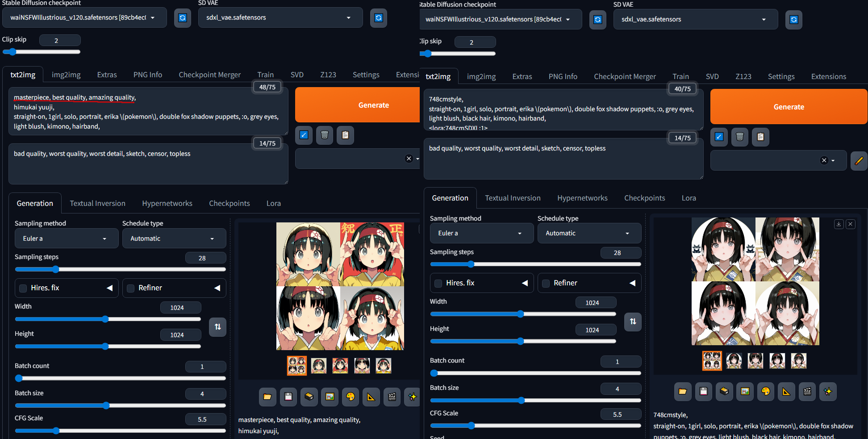Open Stable Diffusion checkpoint dropdown, left window
This screenshot has height=439, width=868.
pos(84,18)
